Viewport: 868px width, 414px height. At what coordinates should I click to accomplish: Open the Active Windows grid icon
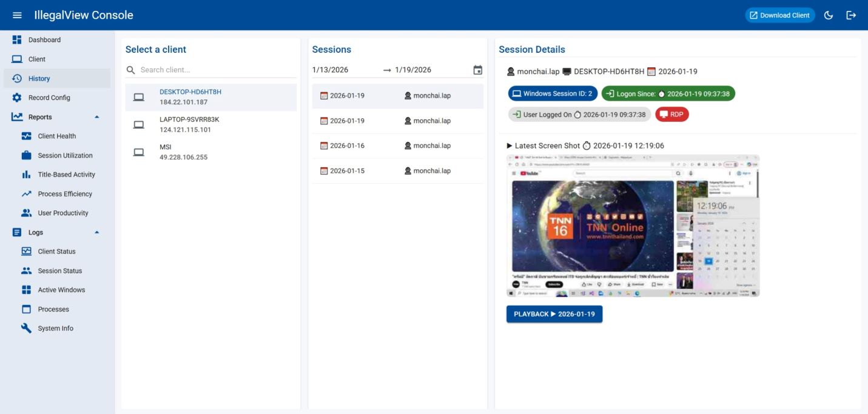26,290
